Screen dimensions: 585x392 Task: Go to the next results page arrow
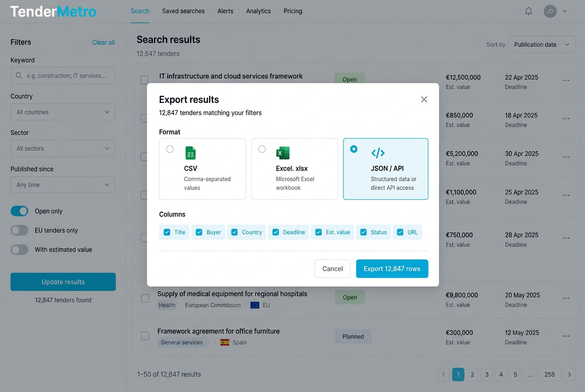click(x=570, y=374)
